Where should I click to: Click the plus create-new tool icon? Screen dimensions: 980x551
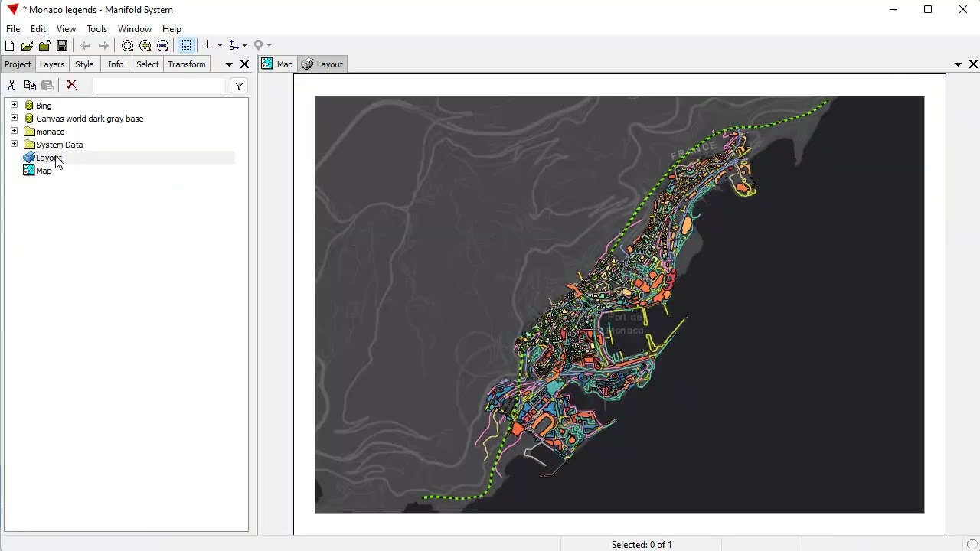pos(207,45)
